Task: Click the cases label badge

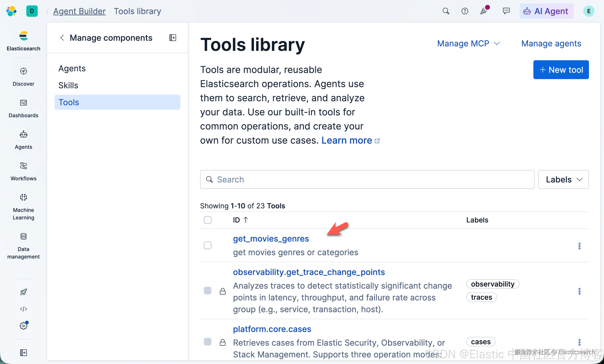Action: point(481,342)
